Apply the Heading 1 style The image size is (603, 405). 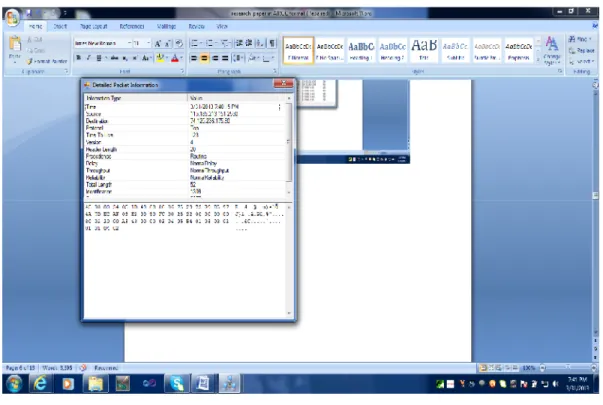(x=361, y=50)
